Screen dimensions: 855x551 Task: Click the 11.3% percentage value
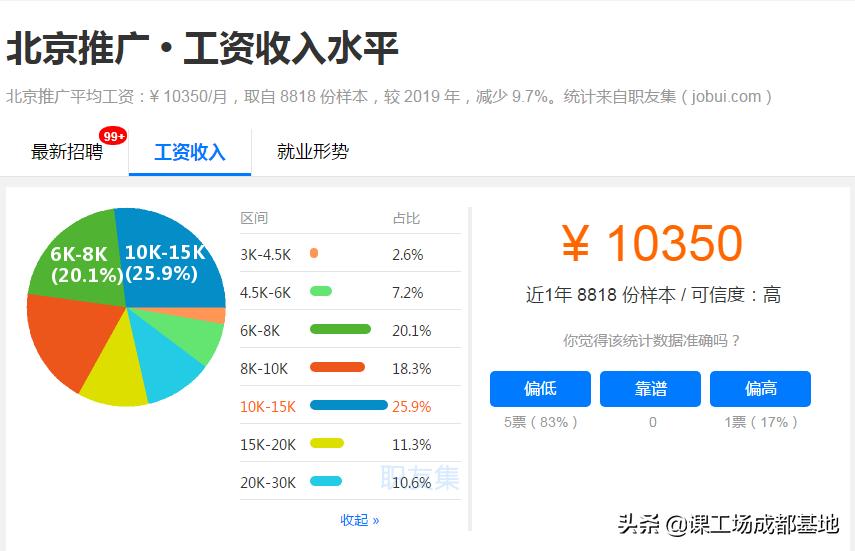click(412, 445)
